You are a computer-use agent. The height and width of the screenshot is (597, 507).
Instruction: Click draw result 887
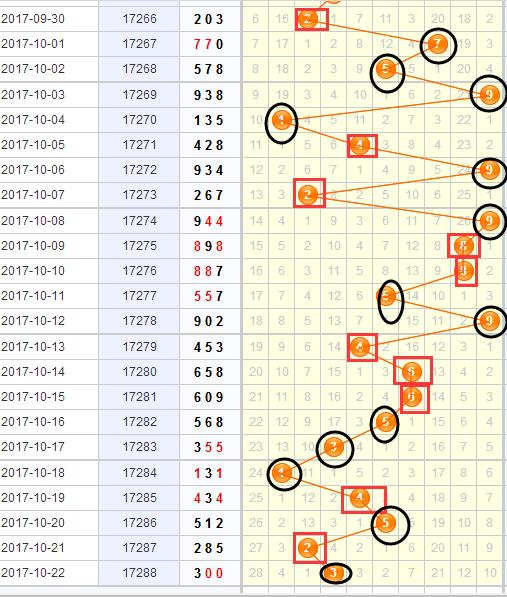208,271
